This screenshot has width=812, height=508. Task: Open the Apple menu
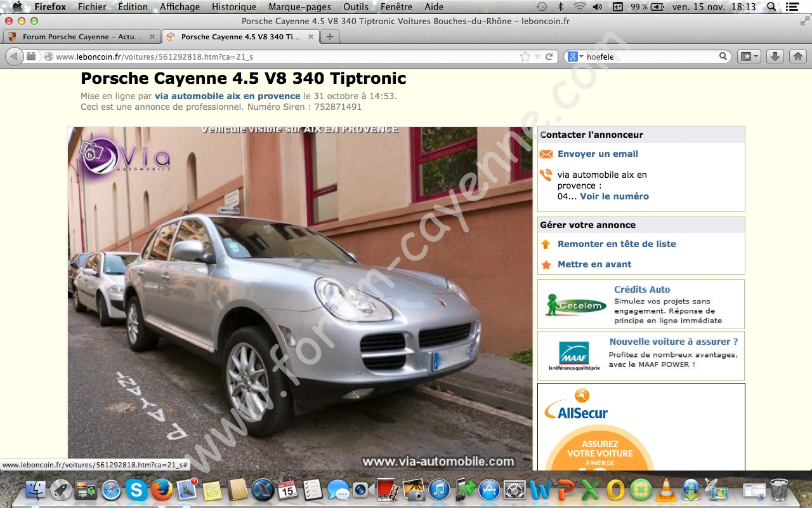[17, 7]
